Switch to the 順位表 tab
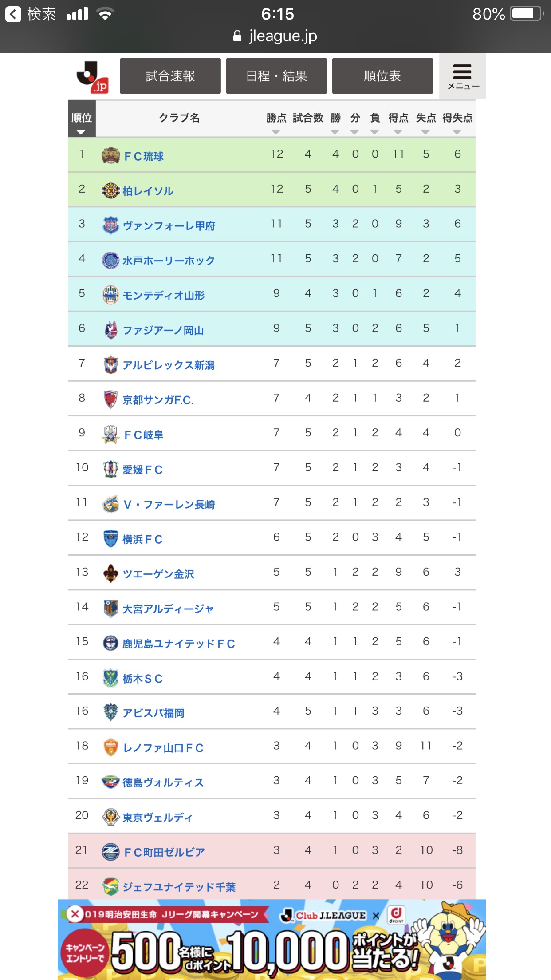 pyautogui.click(x=382, y=76)
